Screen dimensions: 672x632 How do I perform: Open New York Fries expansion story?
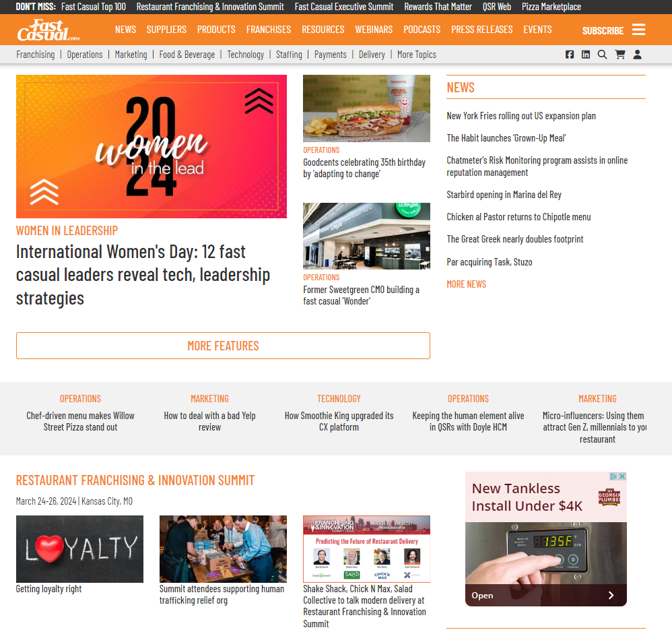(521, 116)
